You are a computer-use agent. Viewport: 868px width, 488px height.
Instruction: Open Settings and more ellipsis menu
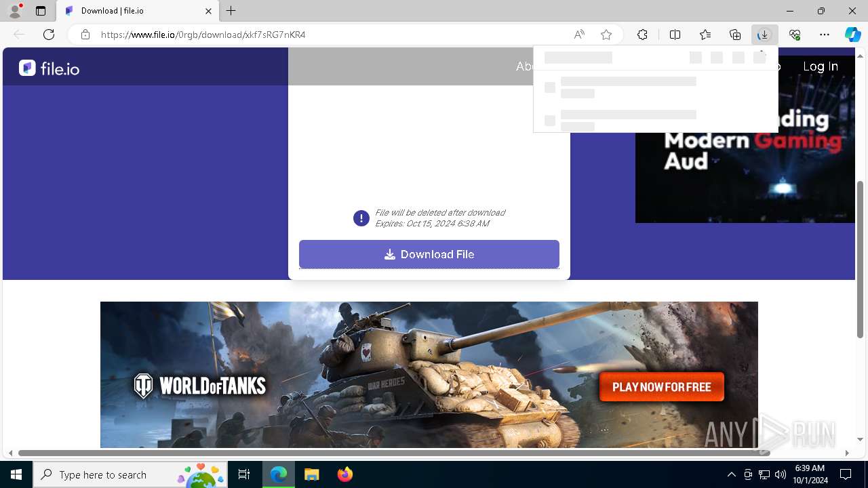[x=825, y=35]
